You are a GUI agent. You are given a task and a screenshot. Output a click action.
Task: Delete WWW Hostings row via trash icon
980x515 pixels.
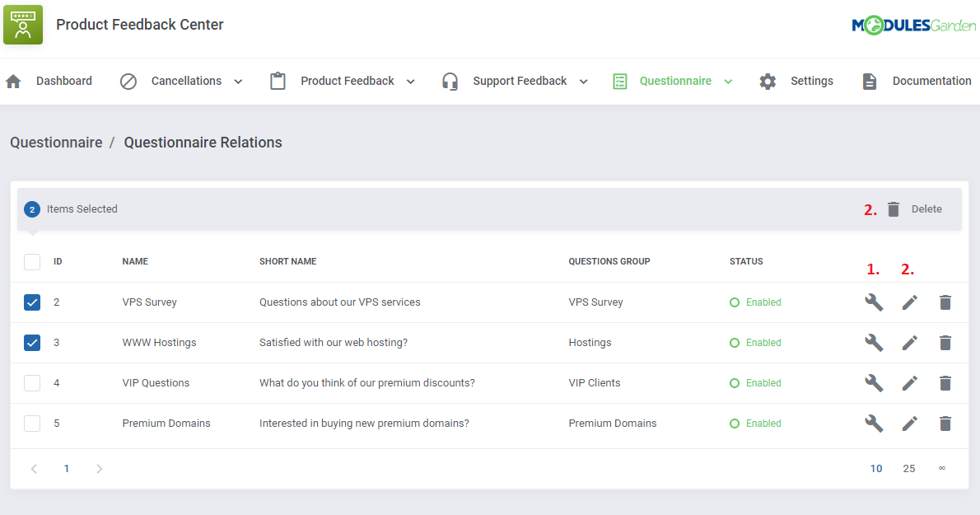(945, 343)
